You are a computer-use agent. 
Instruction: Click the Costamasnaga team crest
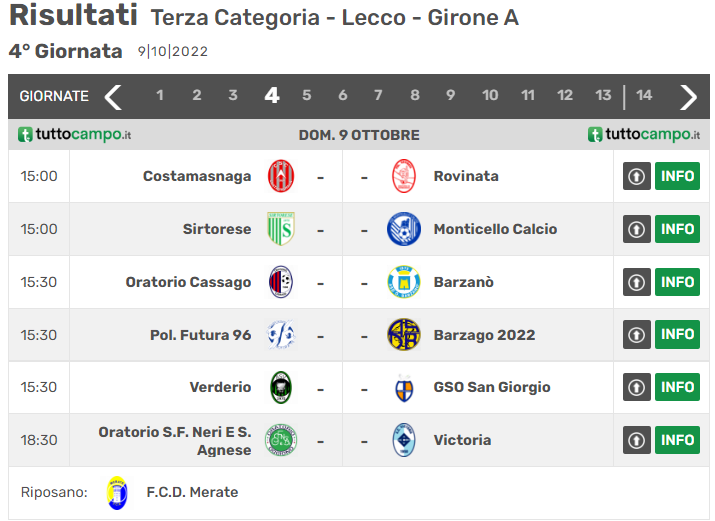[x=281, y=176]
